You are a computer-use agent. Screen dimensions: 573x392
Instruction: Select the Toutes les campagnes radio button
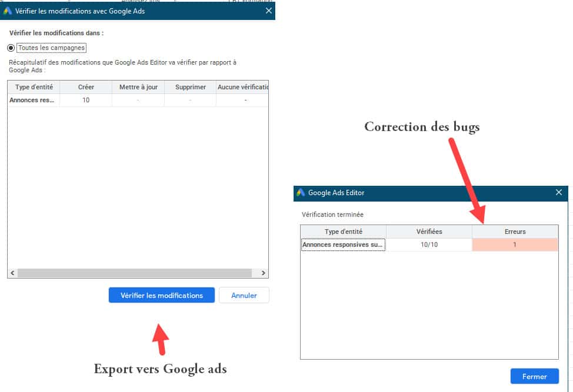pyautogui.click(x=11, y=48)
